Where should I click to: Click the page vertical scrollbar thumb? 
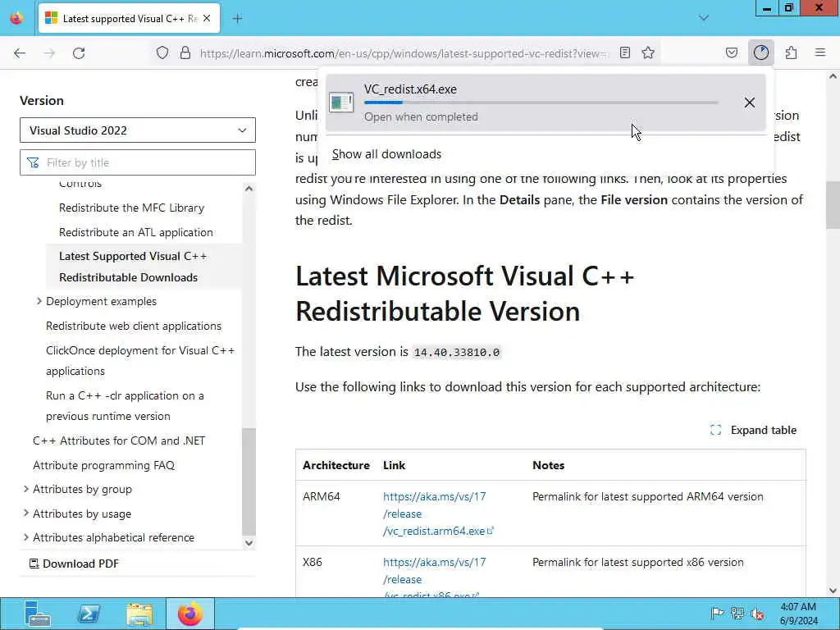point(833,204)
